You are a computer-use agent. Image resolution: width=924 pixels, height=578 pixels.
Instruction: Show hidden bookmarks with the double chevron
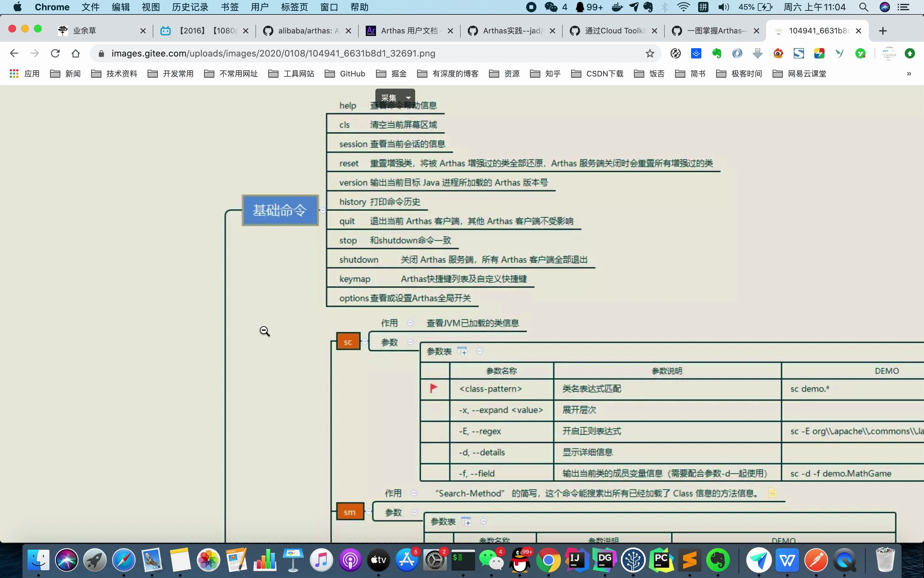click(x=909, y=74)
